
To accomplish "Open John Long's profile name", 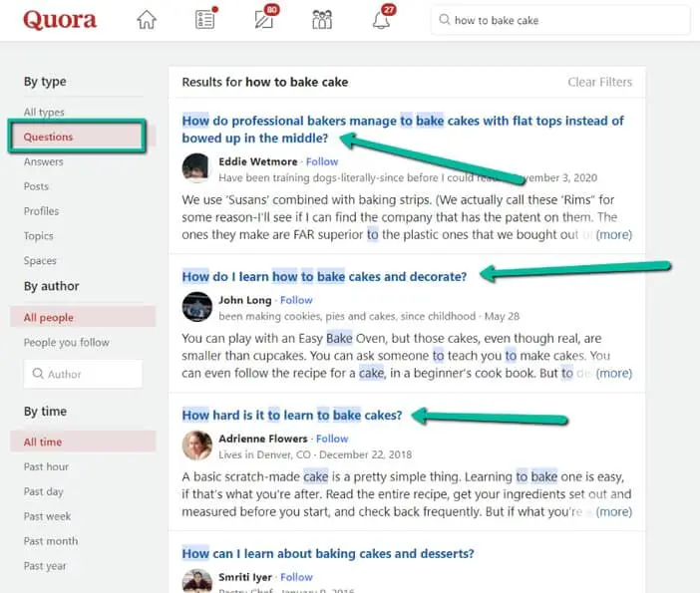I will click(x=245, y=300).
